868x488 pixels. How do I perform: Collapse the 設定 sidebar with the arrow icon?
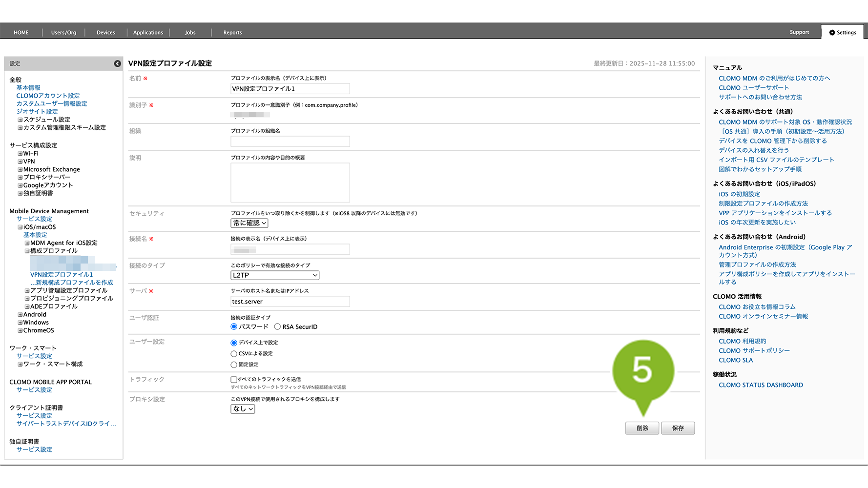tap(117, 63)
